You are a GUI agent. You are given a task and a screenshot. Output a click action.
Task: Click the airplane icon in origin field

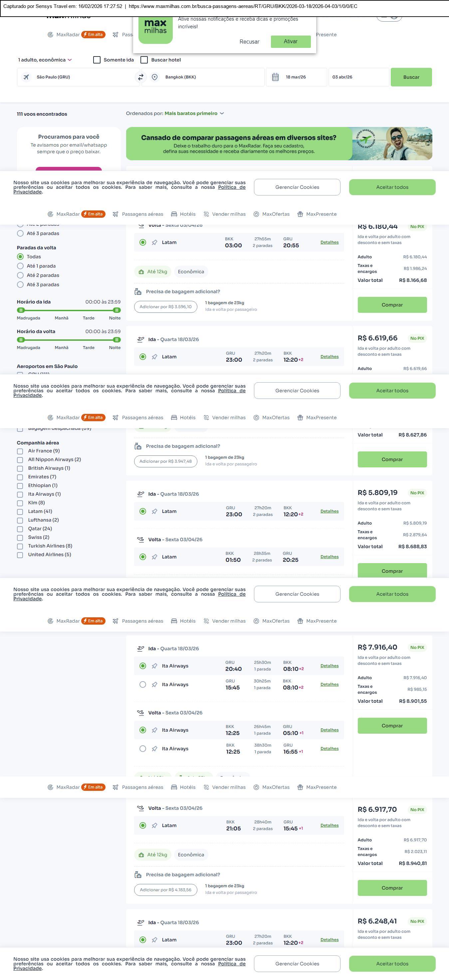point(26,77)
